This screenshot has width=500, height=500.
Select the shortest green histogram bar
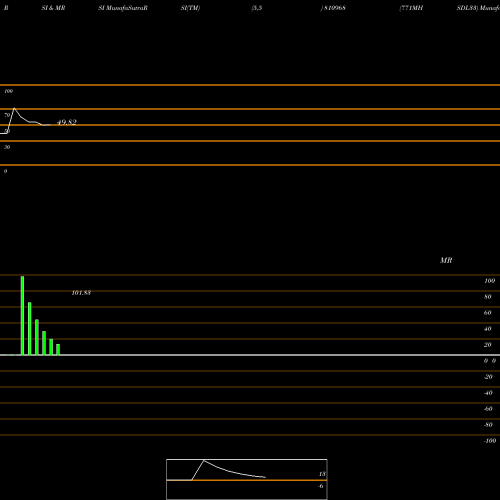pyautogui.click(x=58, y=349)
